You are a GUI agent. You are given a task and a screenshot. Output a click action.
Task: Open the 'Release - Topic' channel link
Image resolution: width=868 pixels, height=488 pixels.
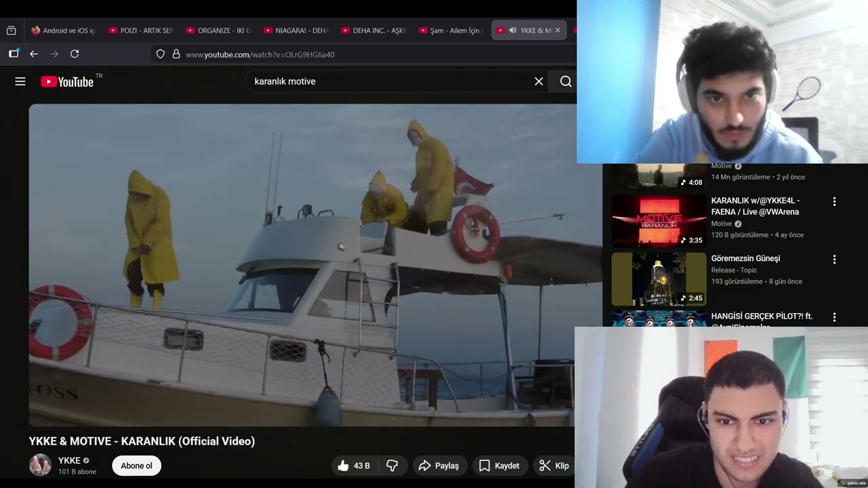coord(734,270)
